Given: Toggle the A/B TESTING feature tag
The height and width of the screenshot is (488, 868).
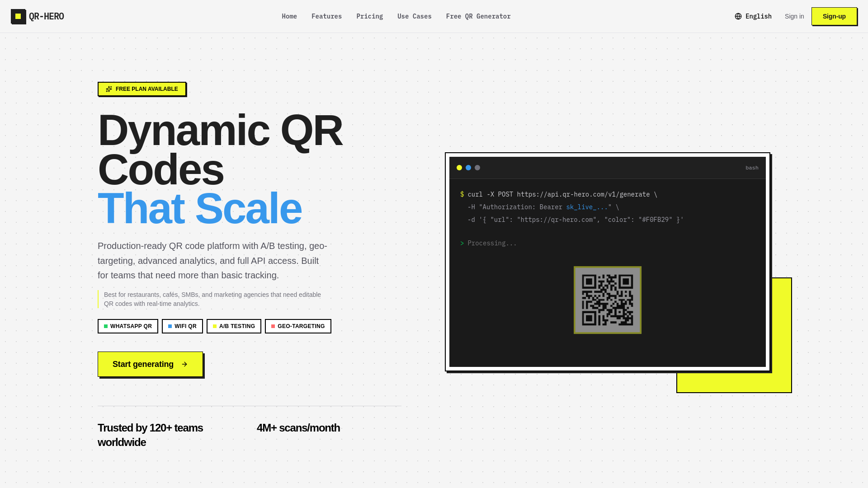Looking at the screenshot, I should point(234,326).
